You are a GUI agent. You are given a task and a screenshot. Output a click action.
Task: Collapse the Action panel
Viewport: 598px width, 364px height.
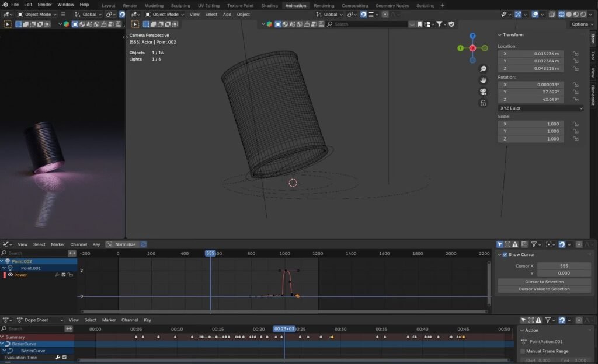pos(522,331)
